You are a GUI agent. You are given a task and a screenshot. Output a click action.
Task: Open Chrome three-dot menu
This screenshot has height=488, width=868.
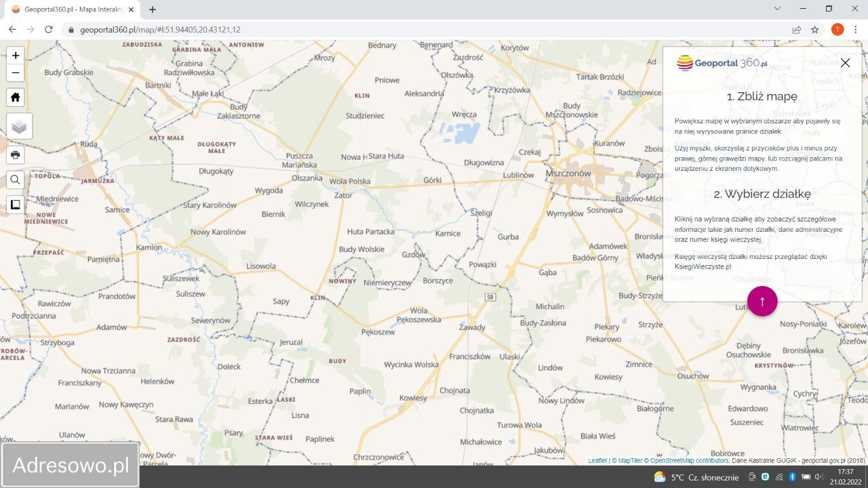click(856, 30)
